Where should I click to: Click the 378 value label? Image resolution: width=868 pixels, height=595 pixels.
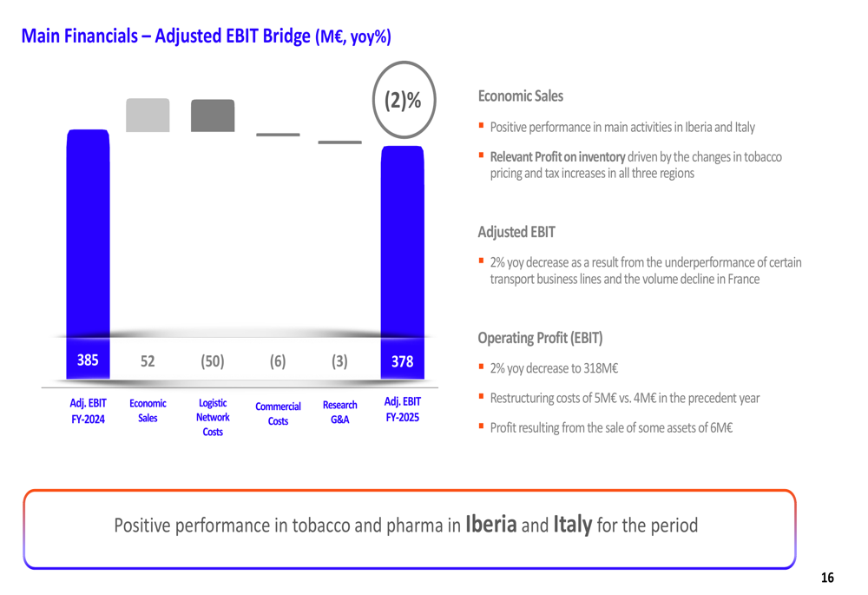(x=403, y=361)
